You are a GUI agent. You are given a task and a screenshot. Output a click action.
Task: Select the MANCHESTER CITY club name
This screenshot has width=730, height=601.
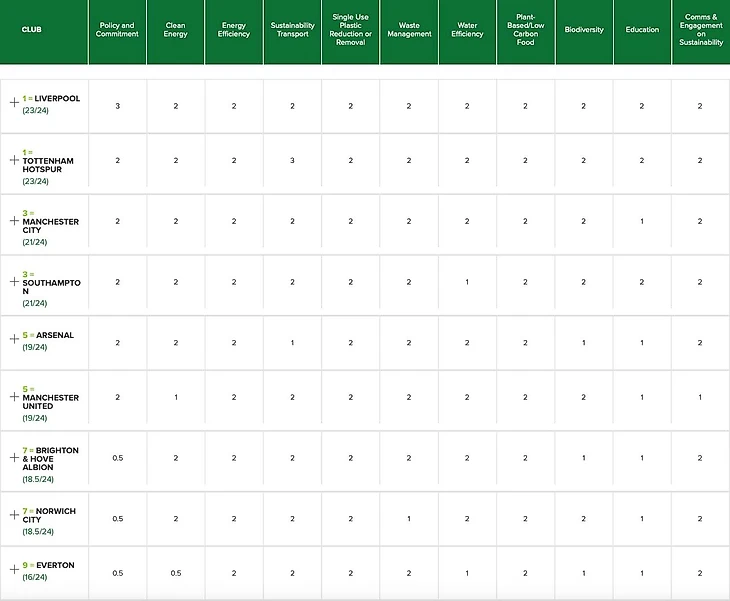[x=50, y=226]
